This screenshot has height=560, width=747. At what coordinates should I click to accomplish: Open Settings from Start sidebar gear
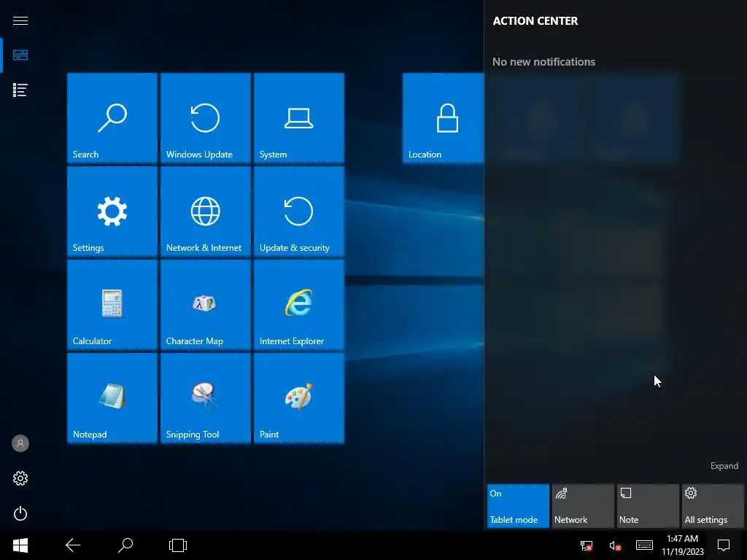pyautogui.click(x=20, y=478)
